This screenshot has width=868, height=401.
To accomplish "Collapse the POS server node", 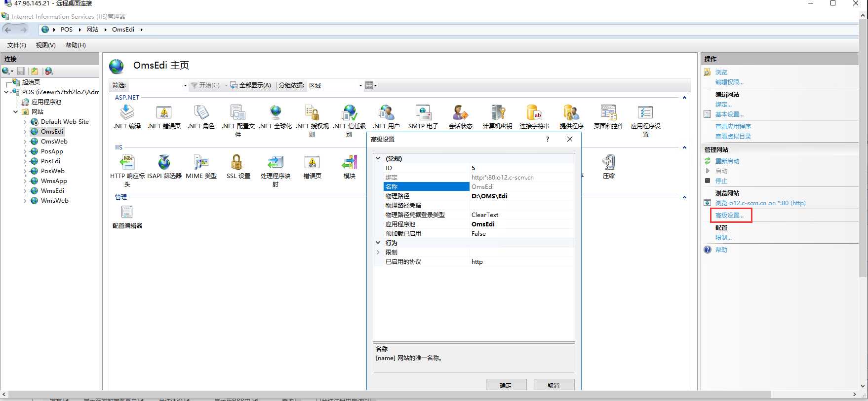I will tap(6, 92).
